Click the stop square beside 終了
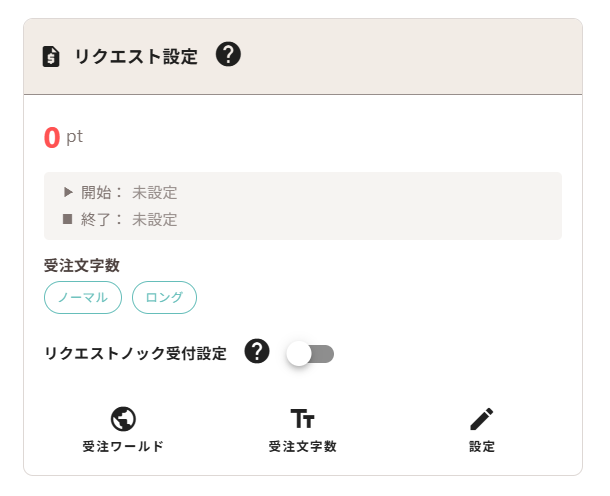Viewport: 610px width, 496px height. (x=68, y=219)
